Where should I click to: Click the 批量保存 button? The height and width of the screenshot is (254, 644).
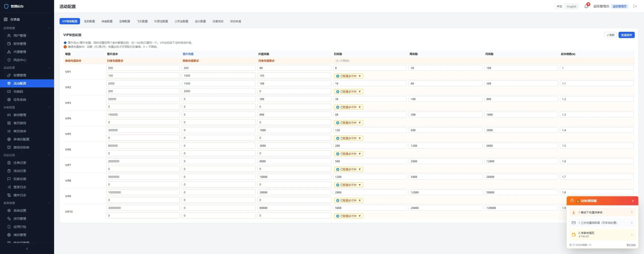(626, 35)
